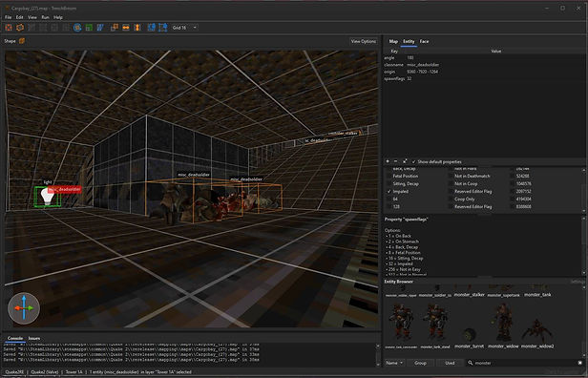Click red misc_deadsoldier label in viewport
The image size is (588, 378).
(65, 189)
